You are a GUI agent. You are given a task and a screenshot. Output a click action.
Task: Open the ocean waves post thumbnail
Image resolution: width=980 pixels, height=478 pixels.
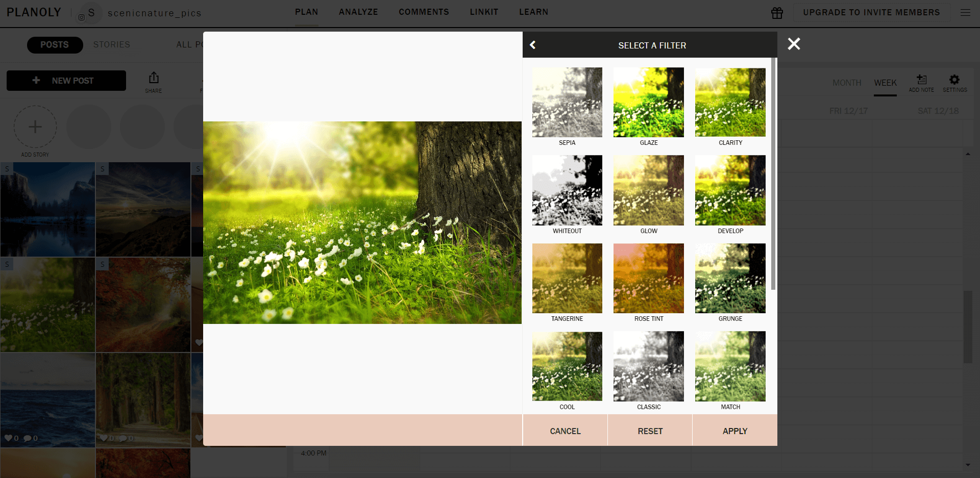tap(47, 400)
